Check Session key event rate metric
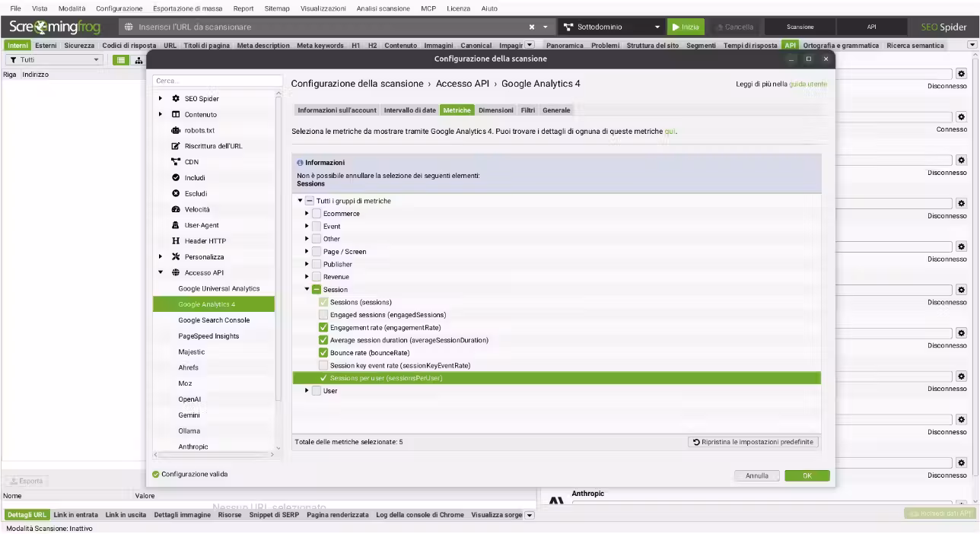The image size is (980, 534). point(324,366)
